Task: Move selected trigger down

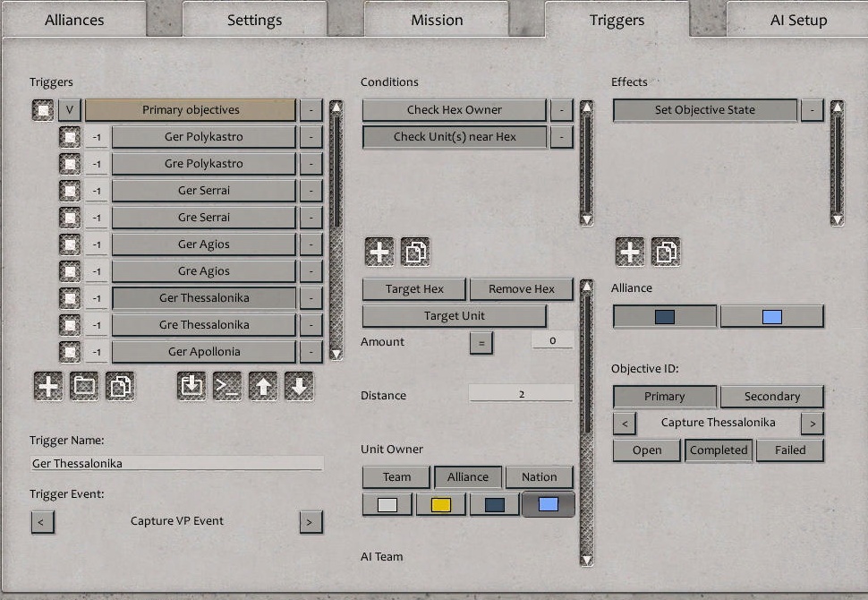Action: click(x=299, y=386)
